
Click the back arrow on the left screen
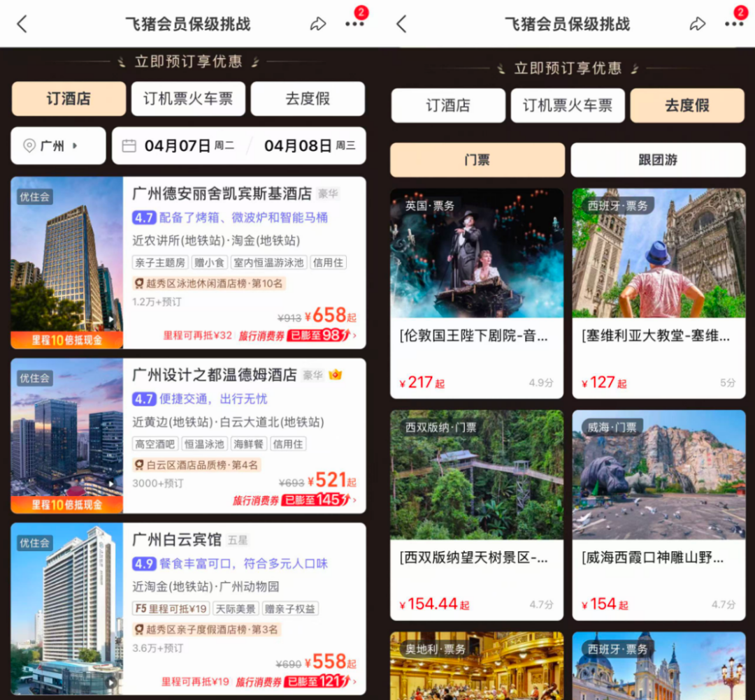point(22,23)
